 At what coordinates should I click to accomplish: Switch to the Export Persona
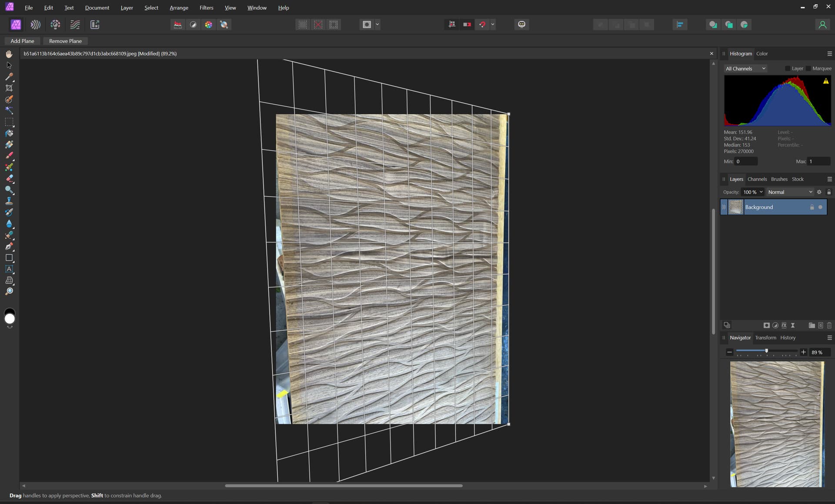(x=95, y=25)
